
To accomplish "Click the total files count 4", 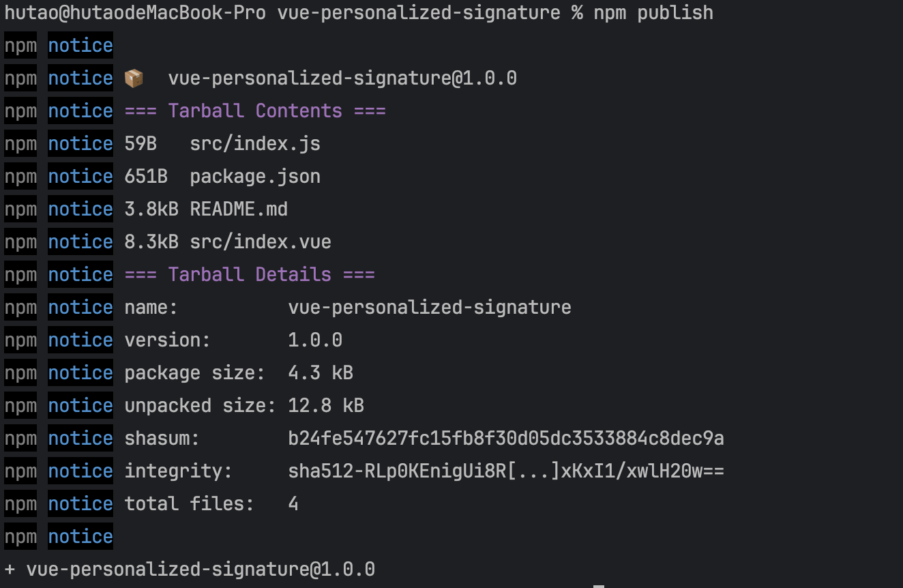I will point(293,504).
